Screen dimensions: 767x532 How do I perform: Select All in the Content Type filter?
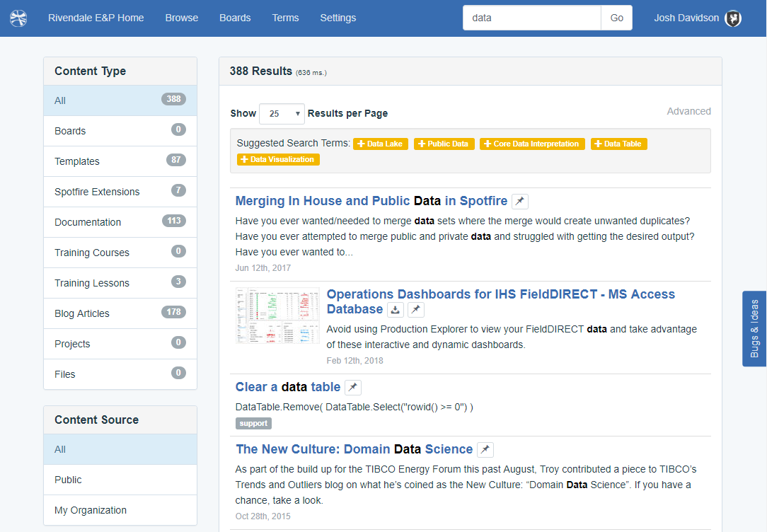pyautogui.click(x=120, y=100)
